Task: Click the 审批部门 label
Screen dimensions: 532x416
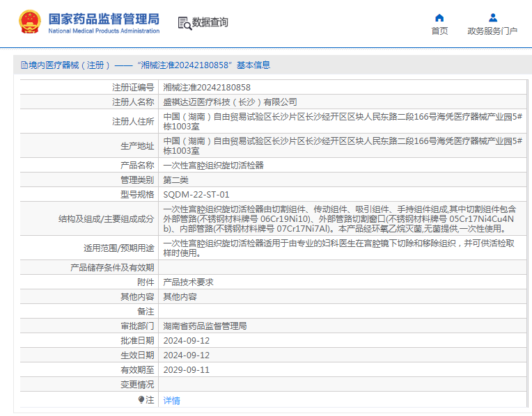Action: click(137, 326)
